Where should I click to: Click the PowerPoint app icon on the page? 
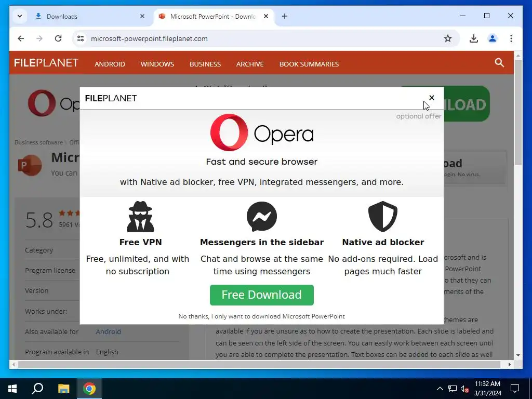[30, 165]
